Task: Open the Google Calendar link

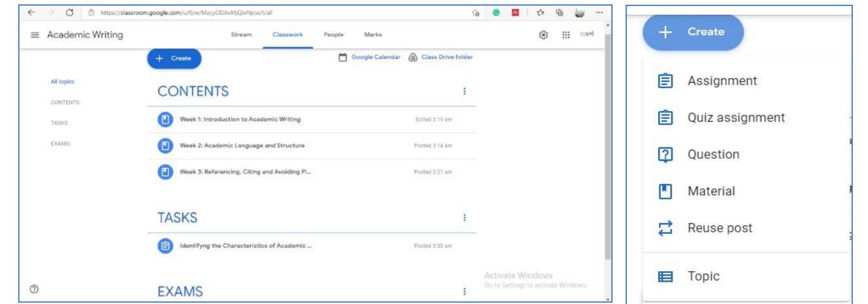Action: 369,57
